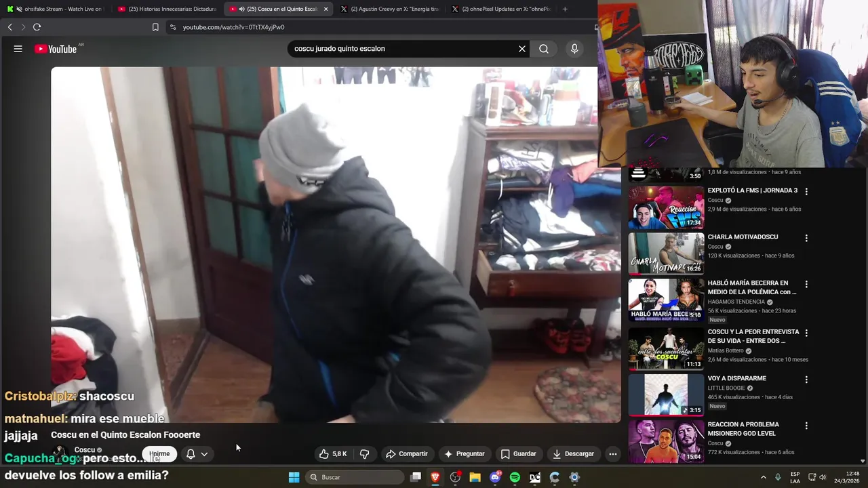Open VOY A DISPARARME video thumbnail
Screen dimensions: 868x488
[666, 395]
